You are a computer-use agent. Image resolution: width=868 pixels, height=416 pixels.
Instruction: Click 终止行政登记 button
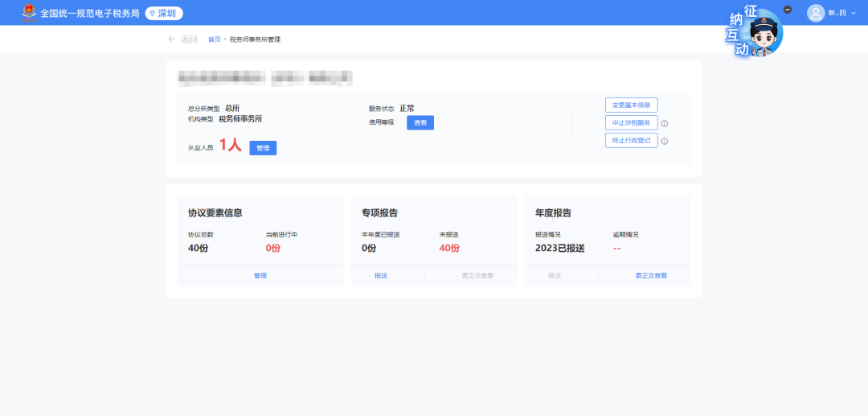[x=631, y=140]
